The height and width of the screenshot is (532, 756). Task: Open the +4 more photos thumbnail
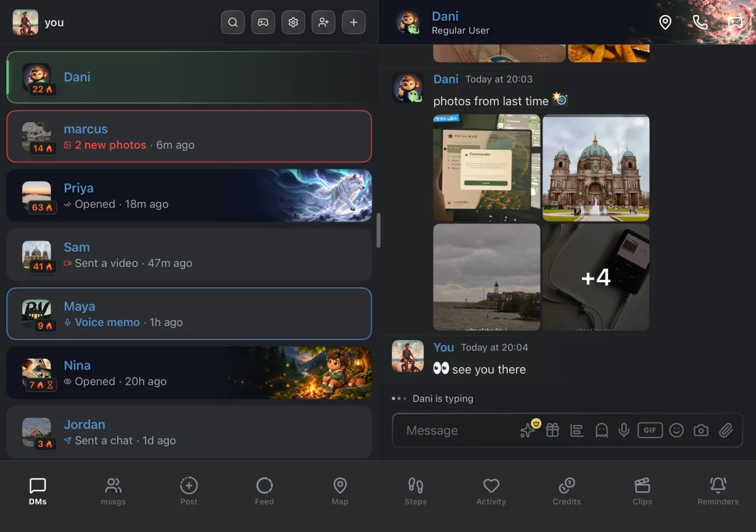pos(596,277)
